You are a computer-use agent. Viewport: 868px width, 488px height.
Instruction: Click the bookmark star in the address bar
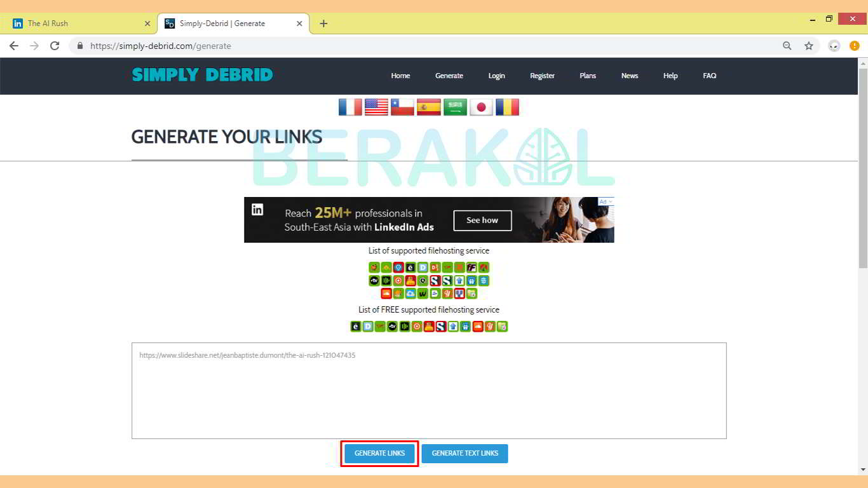pyautogui.click(x=808, y=46)
